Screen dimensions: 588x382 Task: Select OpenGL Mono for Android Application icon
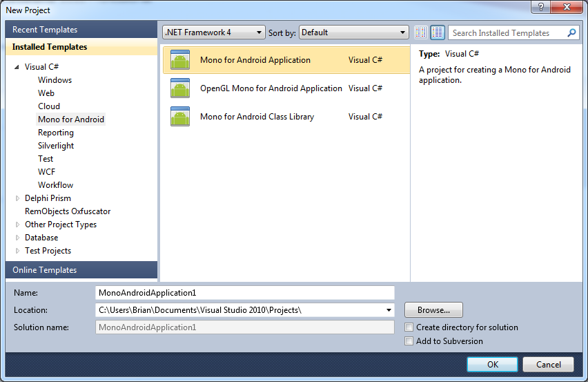180,88
